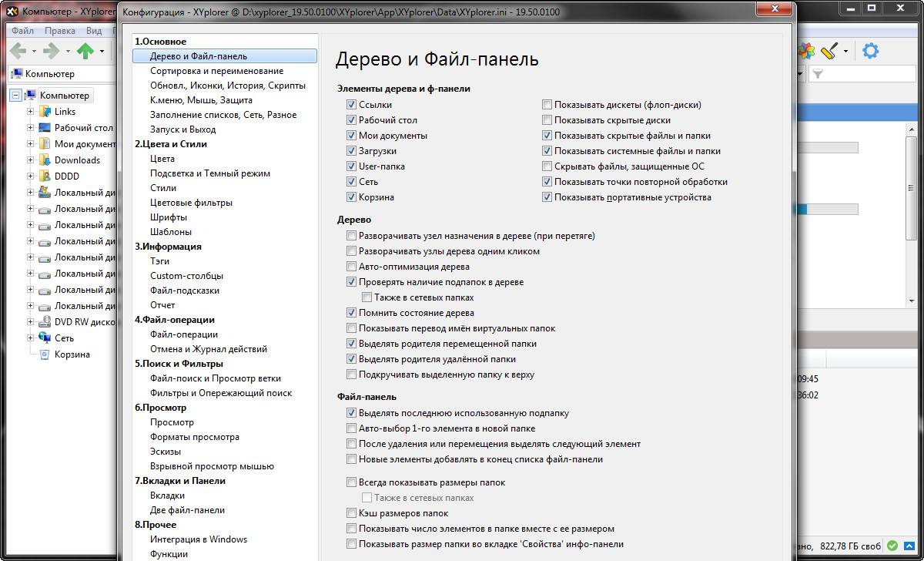Open the Back button history dropdown arrow
924x561 pixels.
click(33, 52)
